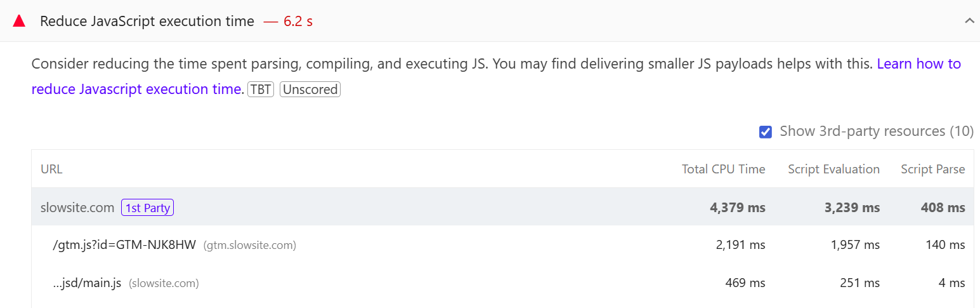This screenshot has width=980, height=308.
Task: Click the Total CPU Time column header
Action: (x=723, y=169)
